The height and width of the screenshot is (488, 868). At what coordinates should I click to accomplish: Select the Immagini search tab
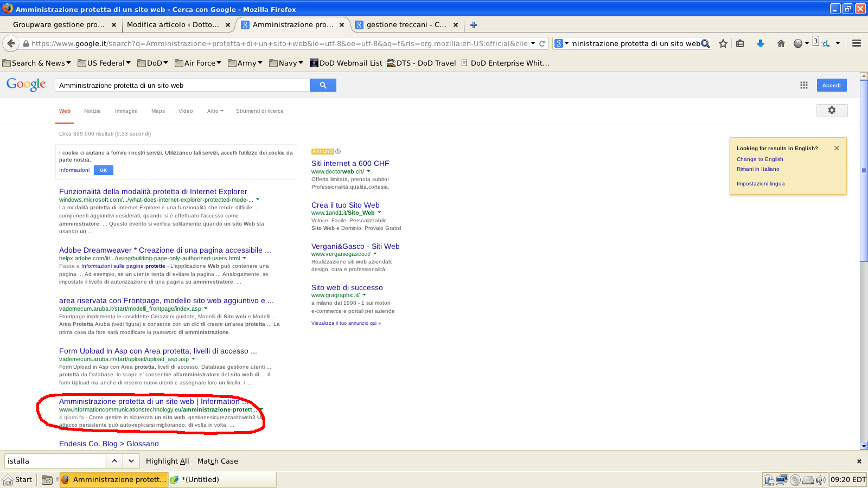pyautogui.click(x=126, y=111)
